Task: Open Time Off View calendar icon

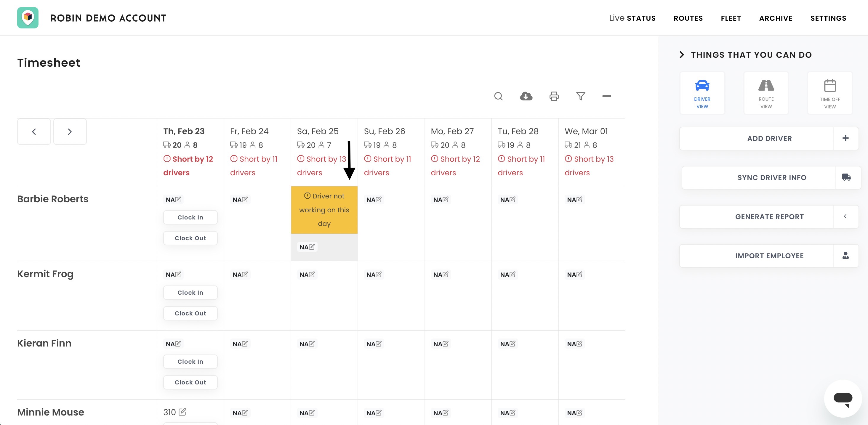Action: 829,86
